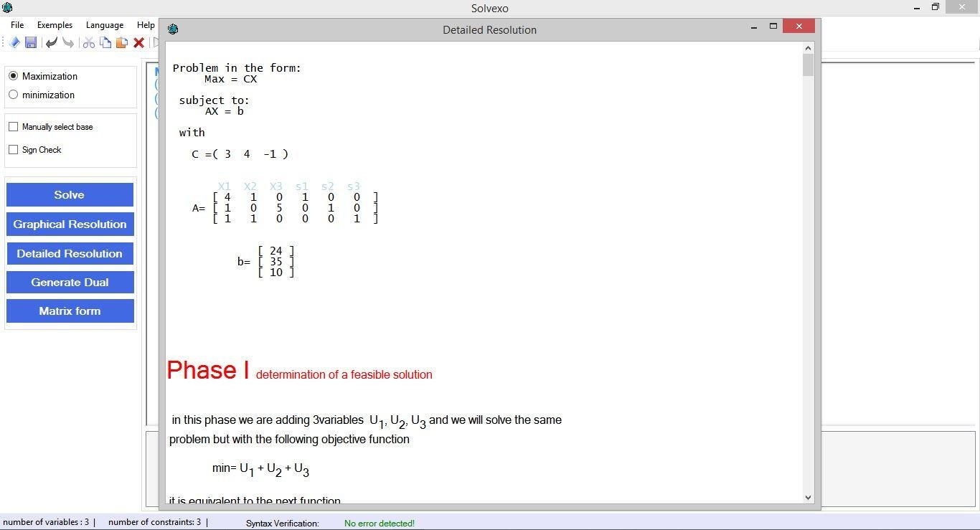Click the red X delete icon
The height and width of the screenshot is (530, 980).
(139, 43)
